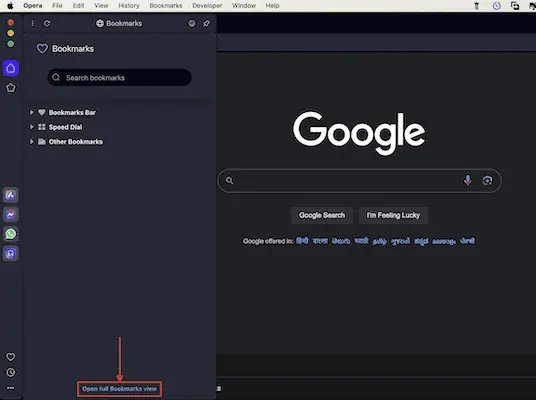Click the clock icon in macOS menu bar
Image resolution: width=536 pixels, height=400 pixels.
click(497, 5)
